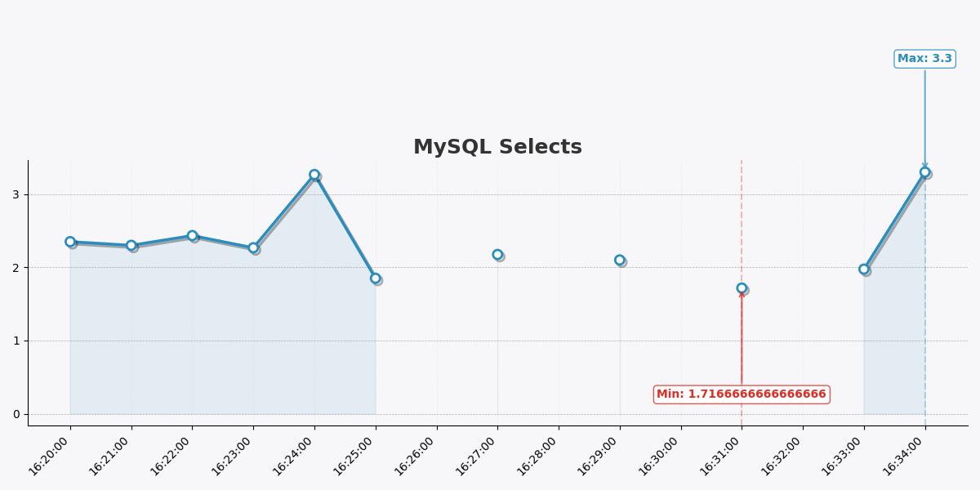Select the 16:23:00 data point marker

[x=253, y=247]
